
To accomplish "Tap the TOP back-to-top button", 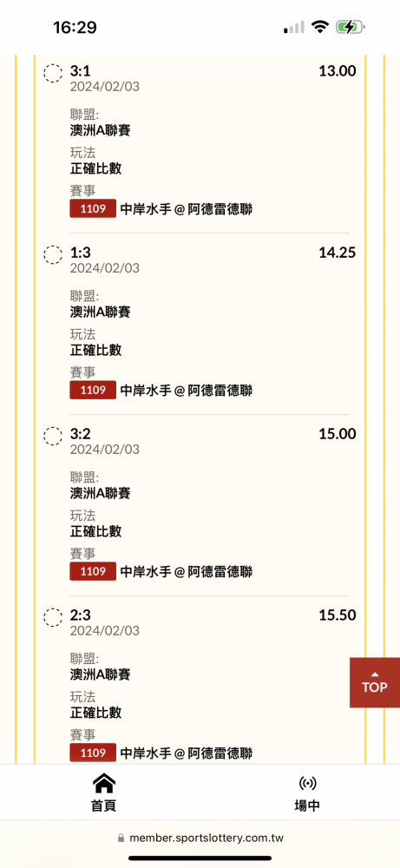I will pos(375,682).
